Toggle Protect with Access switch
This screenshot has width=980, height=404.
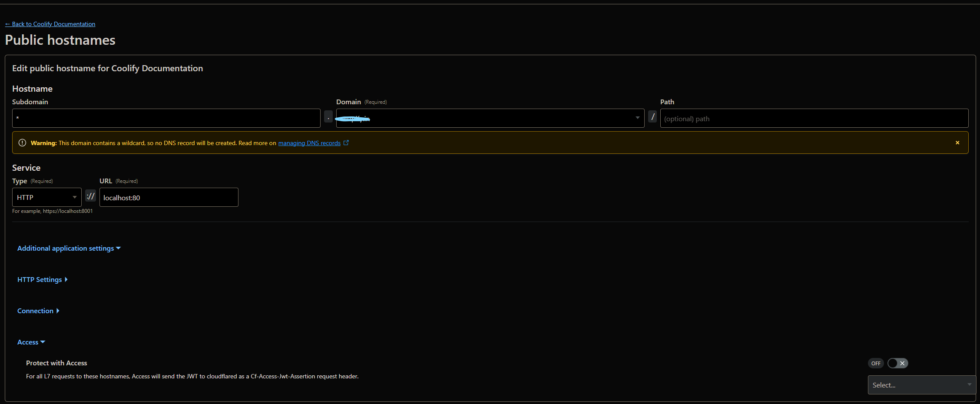click(897, 363)
